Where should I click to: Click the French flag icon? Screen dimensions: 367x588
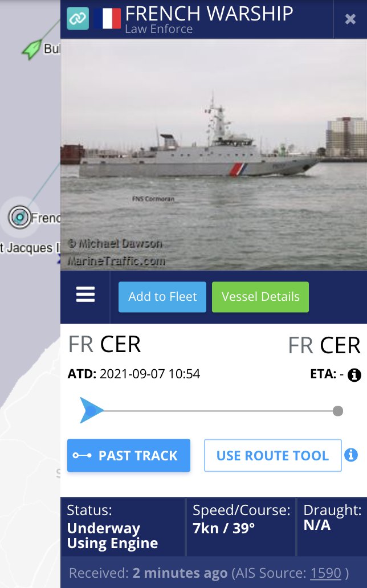107,18
